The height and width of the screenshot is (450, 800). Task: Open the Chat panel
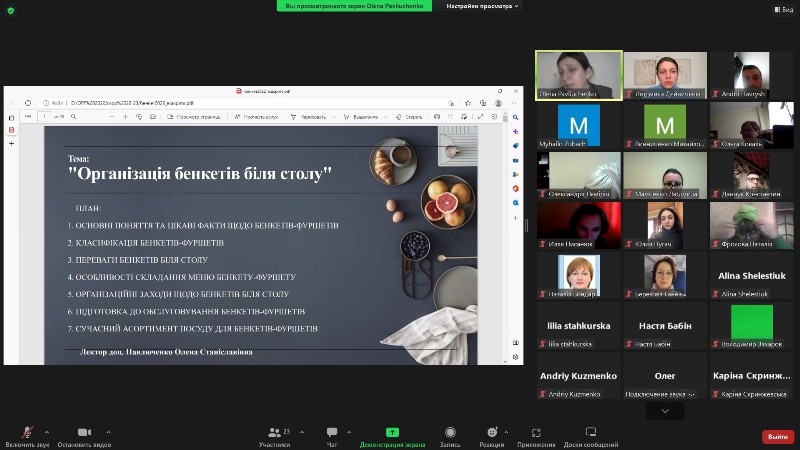tap(332, 437)
